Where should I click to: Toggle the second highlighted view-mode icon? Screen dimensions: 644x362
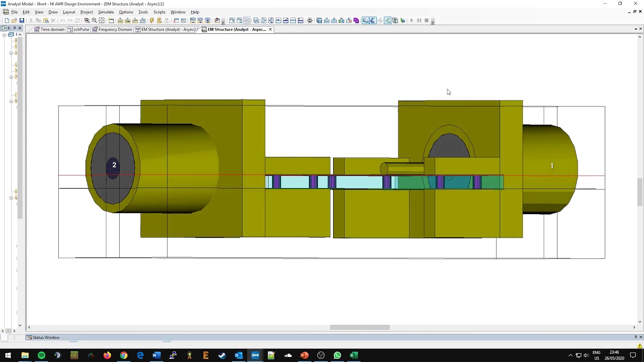click(x=373, y=21)
